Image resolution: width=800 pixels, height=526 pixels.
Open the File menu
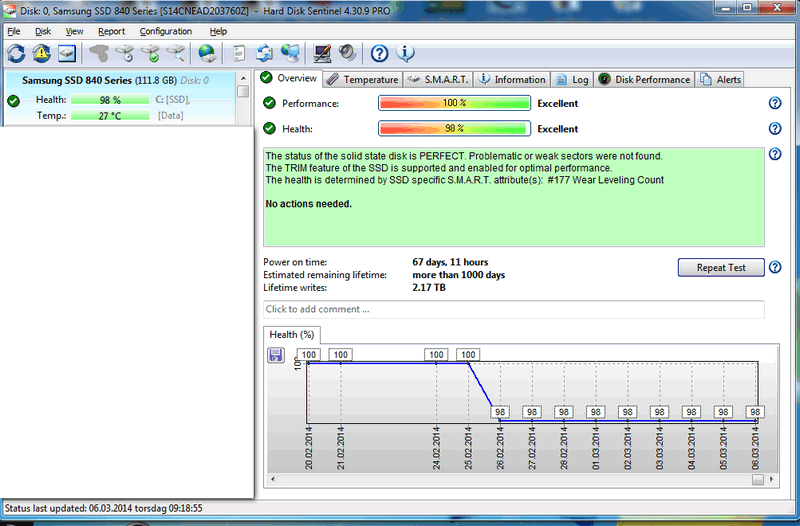14,31
